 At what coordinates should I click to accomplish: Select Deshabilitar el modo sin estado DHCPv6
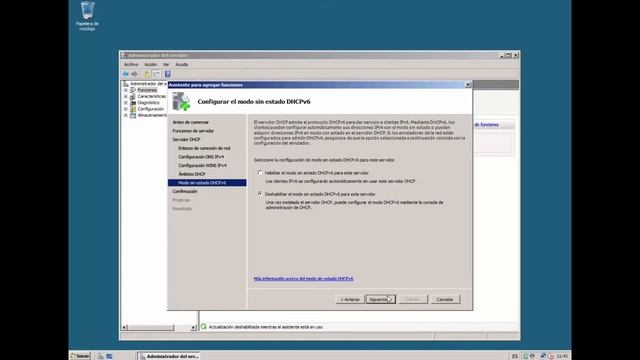tap(260, 194)
